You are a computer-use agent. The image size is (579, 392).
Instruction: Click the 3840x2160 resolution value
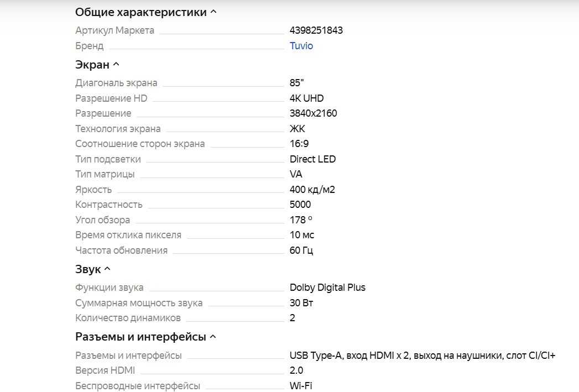(313, 113)
